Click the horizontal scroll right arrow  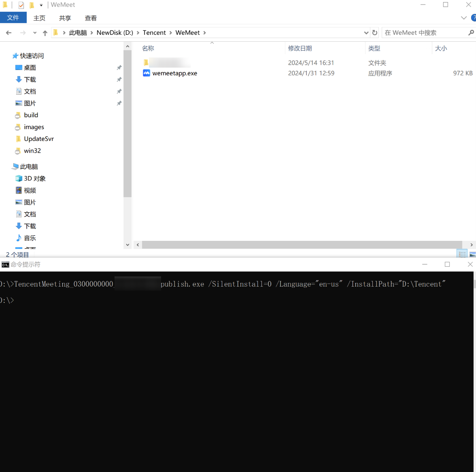471,245
